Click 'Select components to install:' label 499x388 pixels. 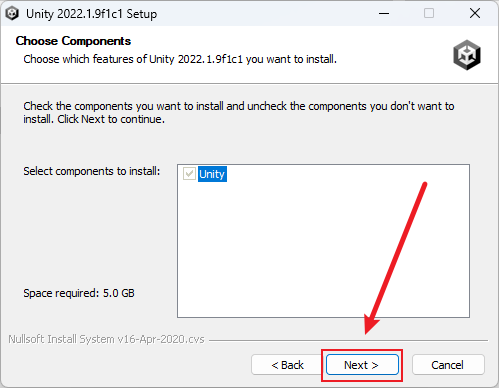point(92,171)
